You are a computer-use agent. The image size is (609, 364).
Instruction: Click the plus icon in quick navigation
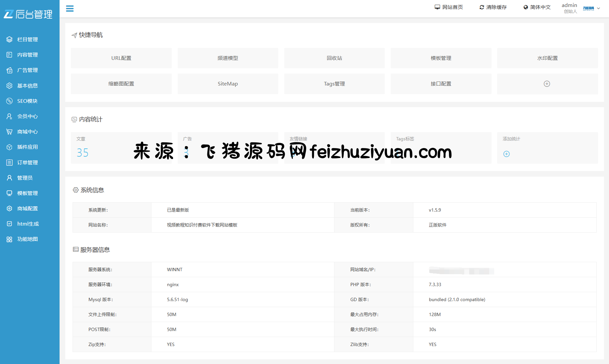pyautogui.click(x=547, y=84)
